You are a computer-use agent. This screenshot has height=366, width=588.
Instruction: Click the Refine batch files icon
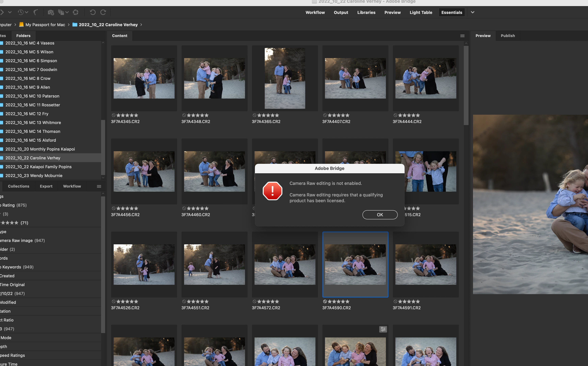(61, 12)
